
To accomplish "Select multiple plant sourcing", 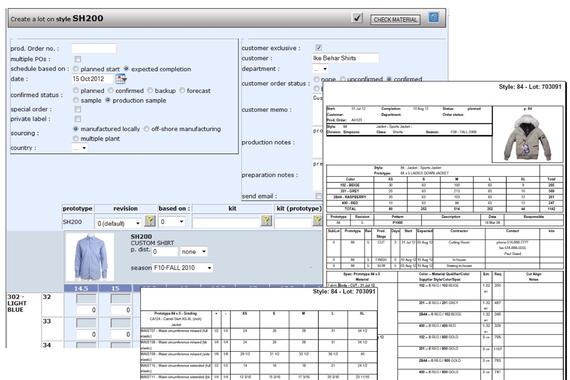I will coord(76,139).
